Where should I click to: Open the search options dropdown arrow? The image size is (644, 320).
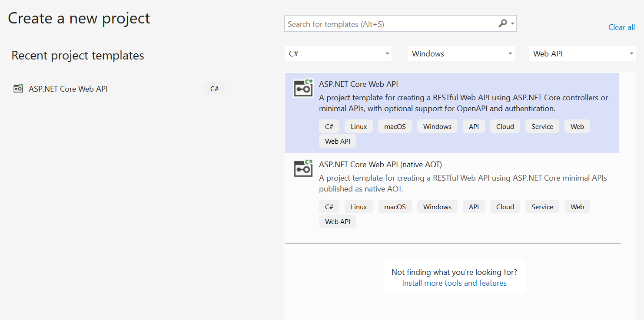[513, 24]
